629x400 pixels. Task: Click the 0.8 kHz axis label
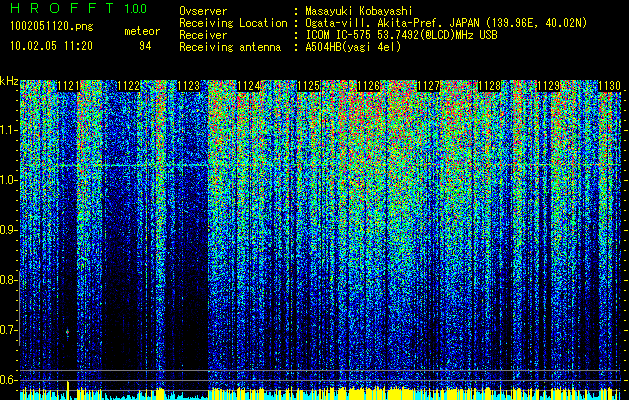coord(8,280)
